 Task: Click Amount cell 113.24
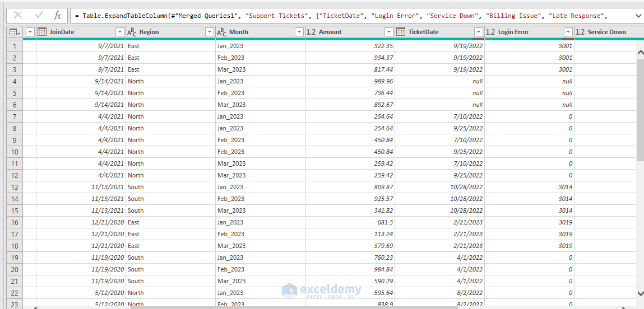click(350, 234)
